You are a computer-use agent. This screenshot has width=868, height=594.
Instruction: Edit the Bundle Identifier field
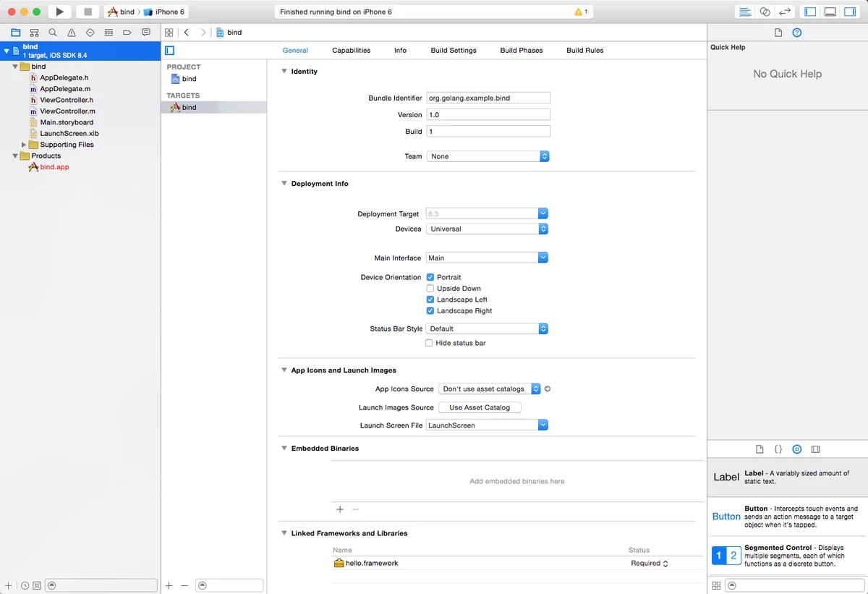coord(488,98)
